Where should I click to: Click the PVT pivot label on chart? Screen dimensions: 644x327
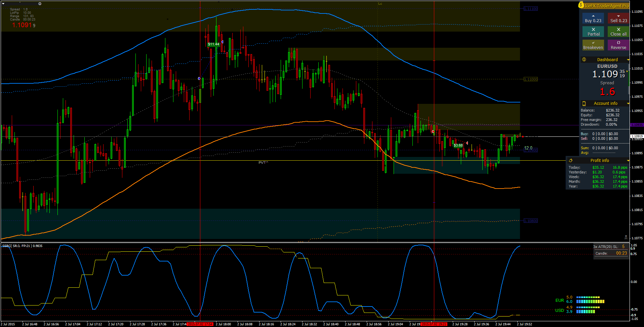pos(263,163)
